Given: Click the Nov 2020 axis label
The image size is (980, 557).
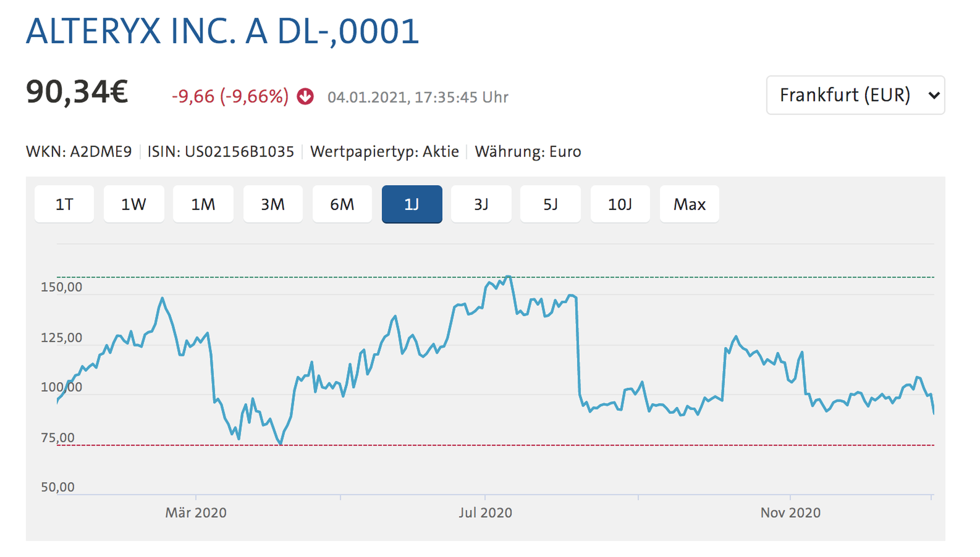Looking at the screenshot, I should point(790,513).
